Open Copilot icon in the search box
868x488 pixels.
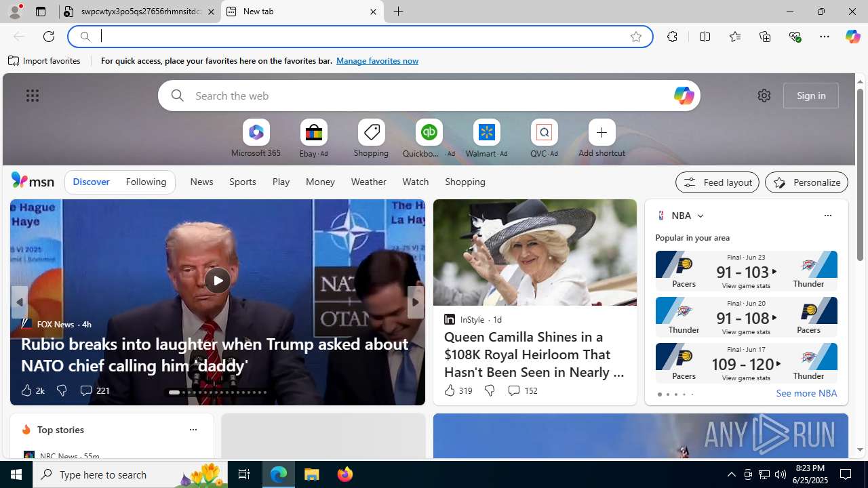tap(684, 96)
